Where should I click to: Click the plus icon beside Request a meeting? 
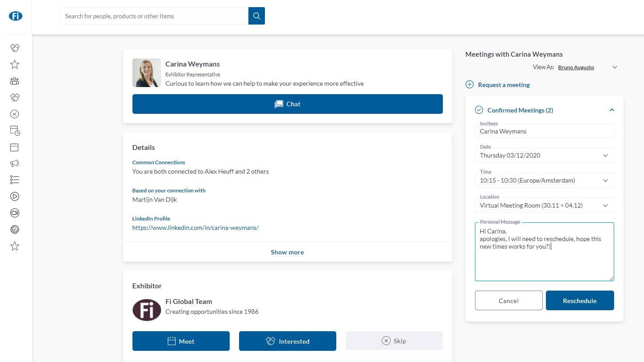click(x=470, y=84)
